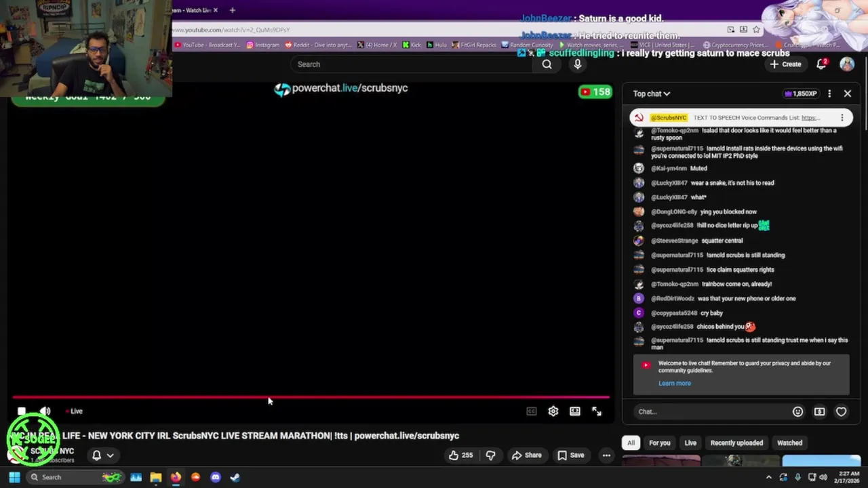Viewport: 868px width, 488px height.
Task: Show hidden system tray icons
Action: tap(768, 477)
